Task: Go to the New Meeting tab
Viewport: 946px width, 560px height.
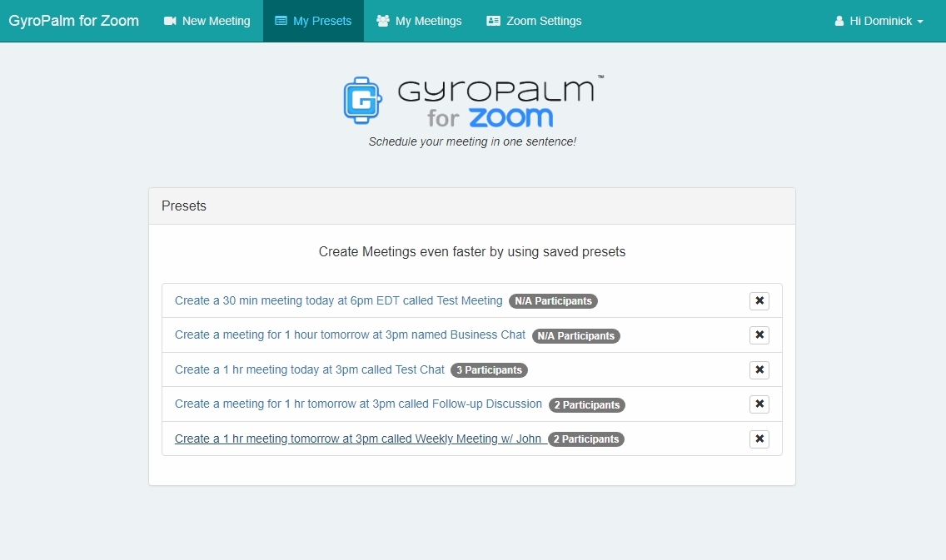Action: click(207, 21)
